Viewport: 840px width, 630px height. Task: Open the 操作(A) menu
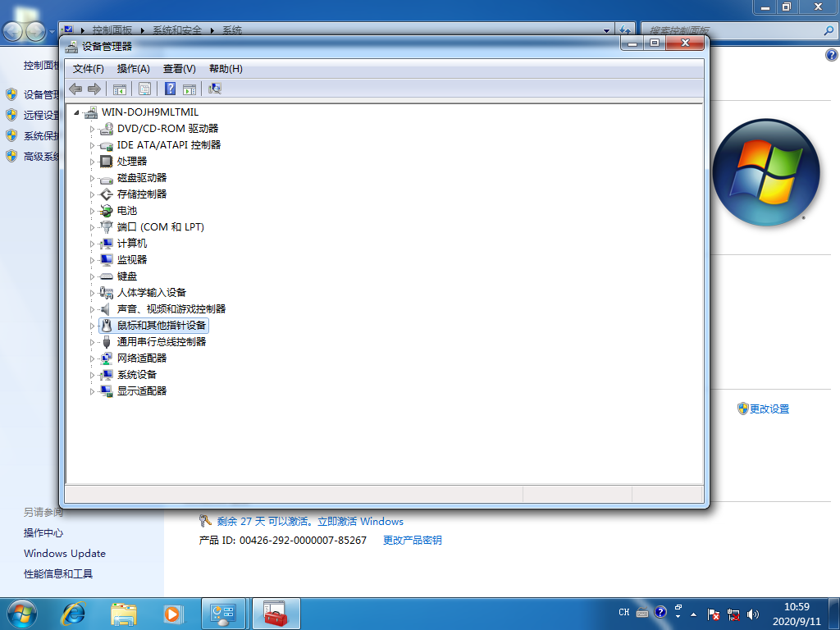pyautogui.click(x=133, y=69)
